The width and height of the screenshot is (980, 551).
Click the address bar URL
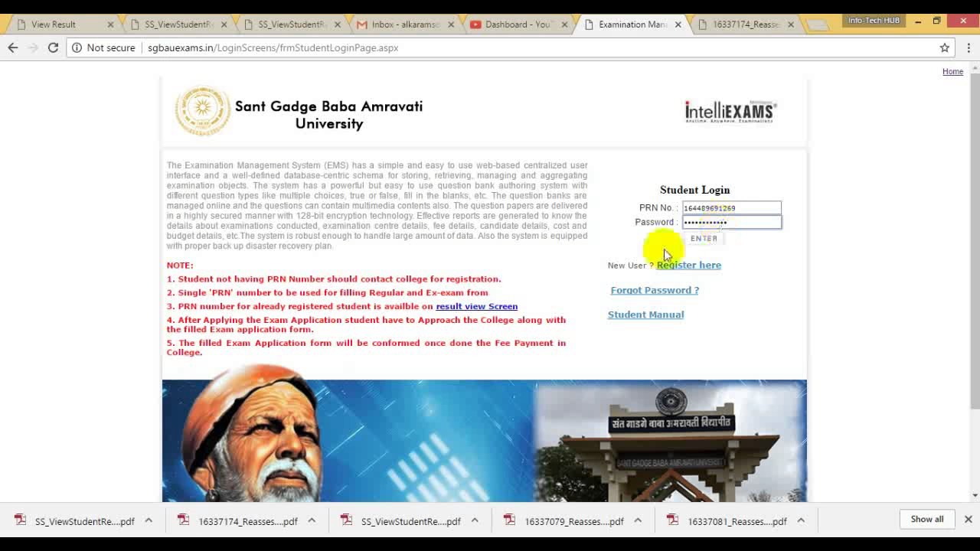[273, 47]
